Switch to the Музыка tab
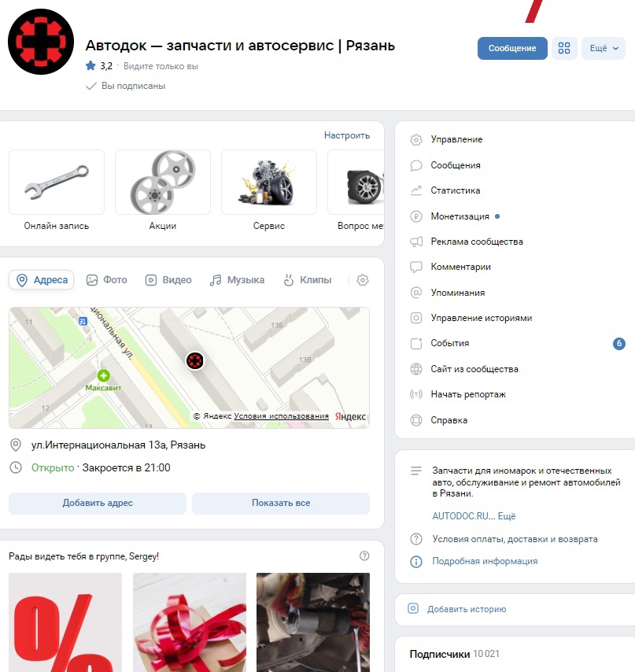 tap(237, 280)
